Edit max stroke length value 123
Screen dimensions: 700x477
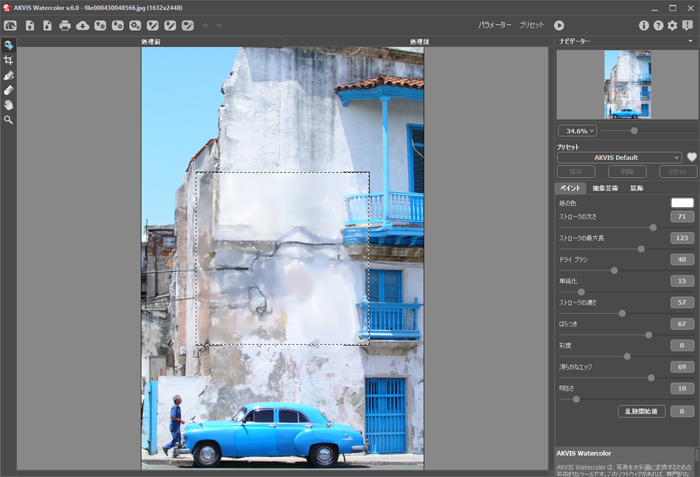tap(682, 238)
